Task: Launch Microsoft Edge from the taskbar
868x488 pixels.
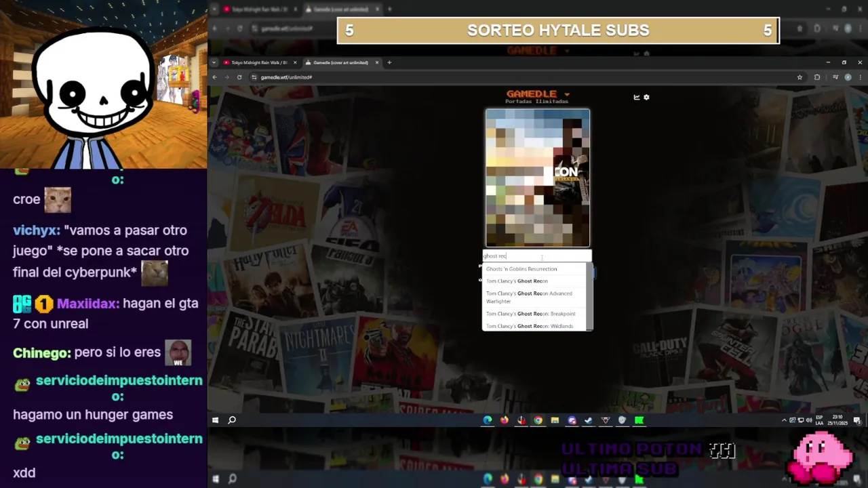Action: pyautogui.click(x=488, y=420)
